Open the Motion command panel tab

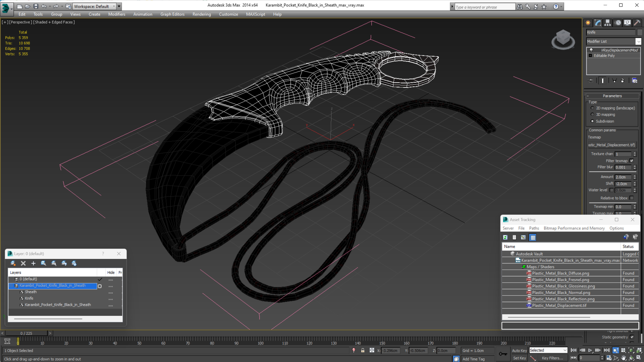coord(618,23)
